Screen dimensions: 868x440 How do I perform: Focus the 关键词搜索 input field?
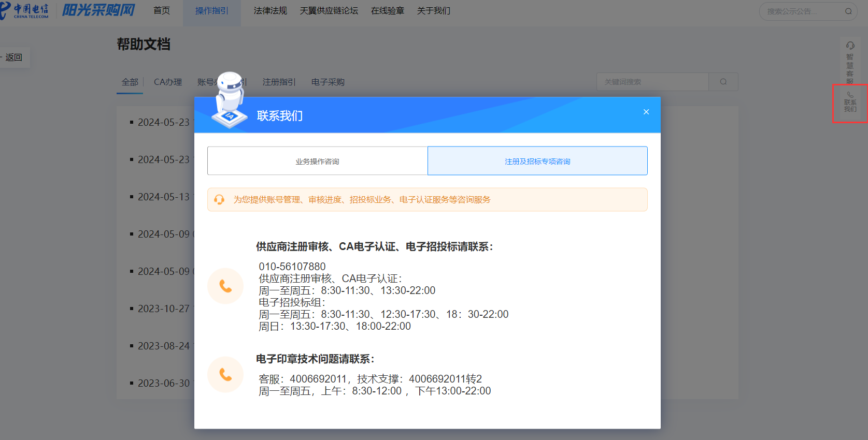652,82
